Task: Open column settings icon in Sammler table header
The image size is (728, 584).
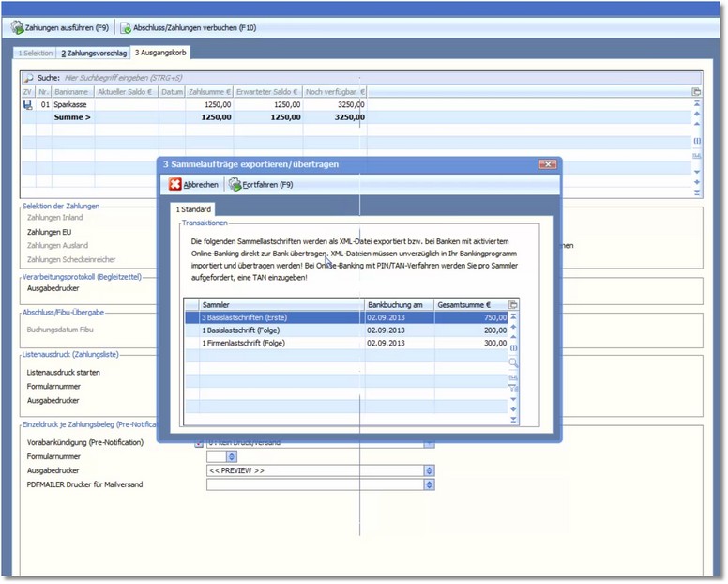Action: point(513,305)
